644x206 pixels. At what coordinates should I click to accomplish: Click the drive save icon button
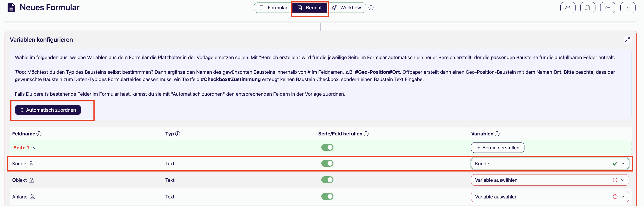click(568, 8)
